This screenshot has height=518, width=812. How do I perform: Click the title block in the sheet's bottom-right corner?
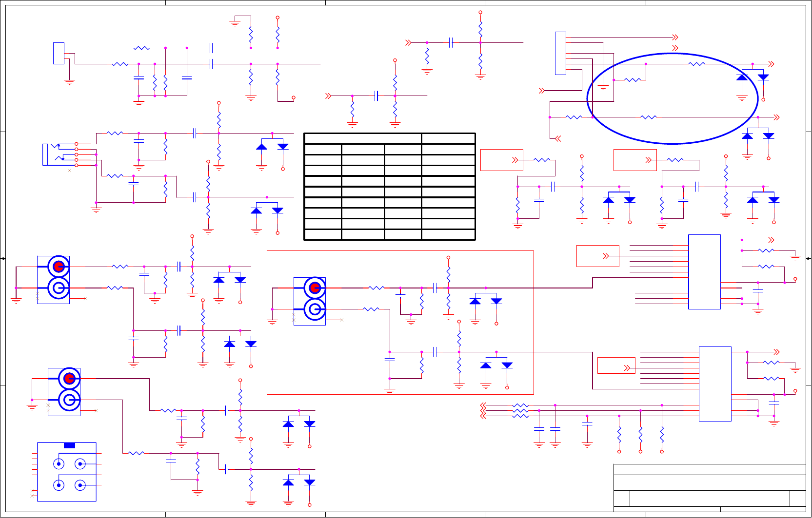710,488
